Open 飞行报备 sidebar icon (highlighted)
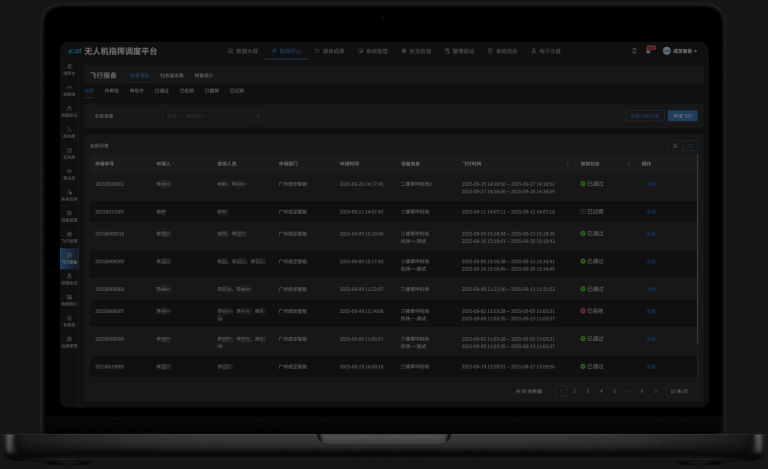The height and width of the screenshot is (469, 768). coord(69,258)
